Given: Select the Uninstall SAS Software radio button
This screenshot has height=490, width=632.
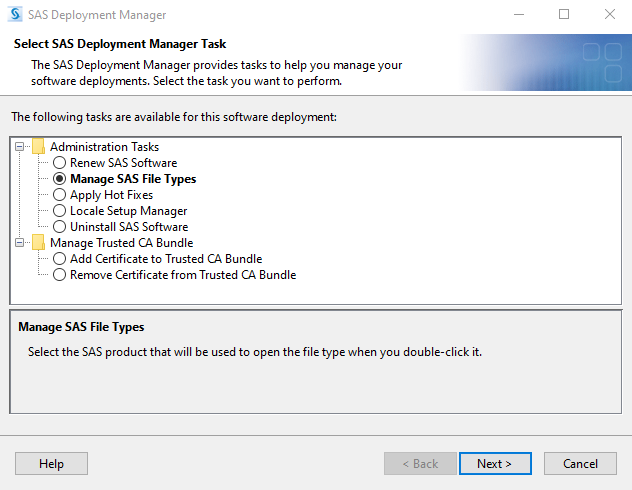Looking at the screenshot, I should 60,227.
